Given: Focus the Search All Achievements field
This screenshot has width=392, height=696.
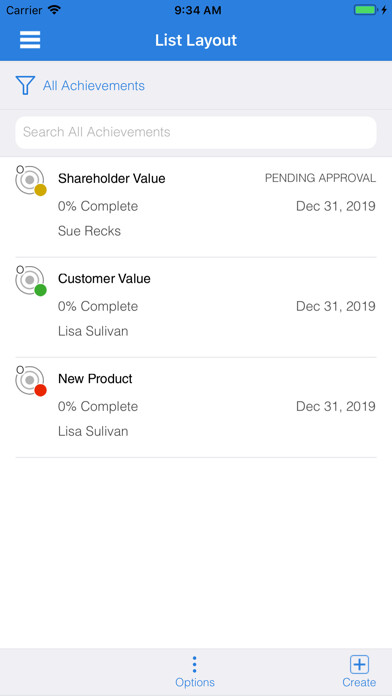Looking at the screenshot, I should click(196, 132).
